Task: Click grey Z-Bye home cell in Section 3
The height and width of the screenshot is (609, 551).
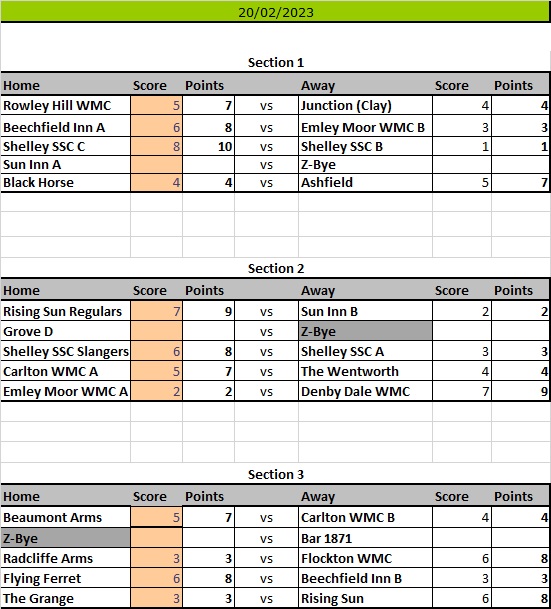Action: [66, 538]
